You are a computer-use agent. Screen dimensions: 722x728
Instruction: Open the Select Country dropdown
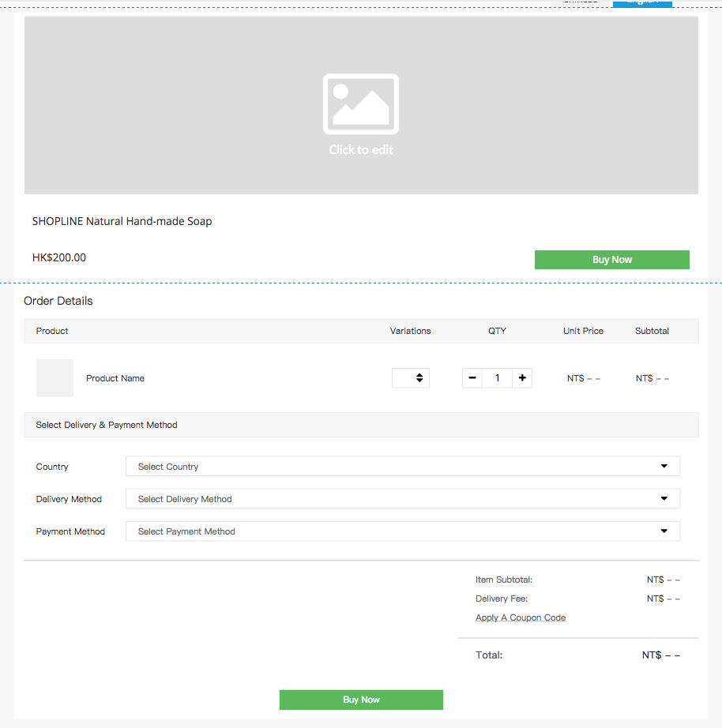click(x=402, y=466)
